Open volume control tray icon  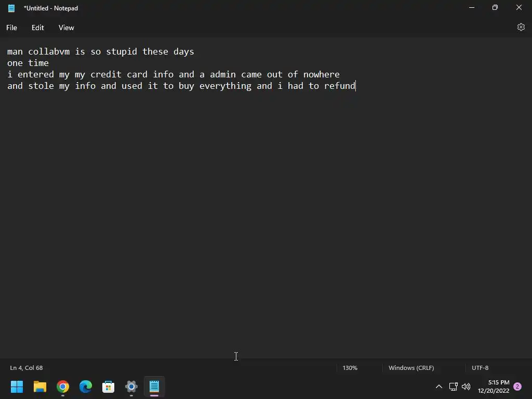coord(466,387)
